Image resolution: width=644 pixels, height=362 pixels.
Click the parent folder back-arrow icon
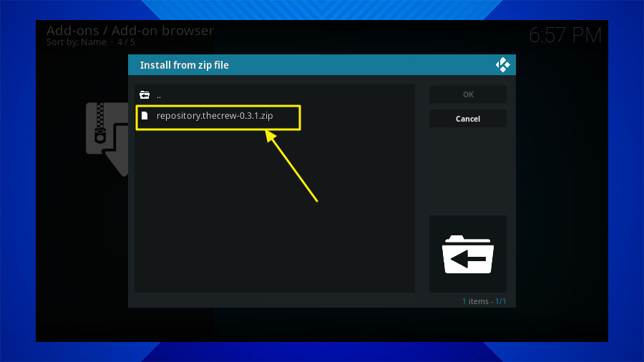point(145,95)
